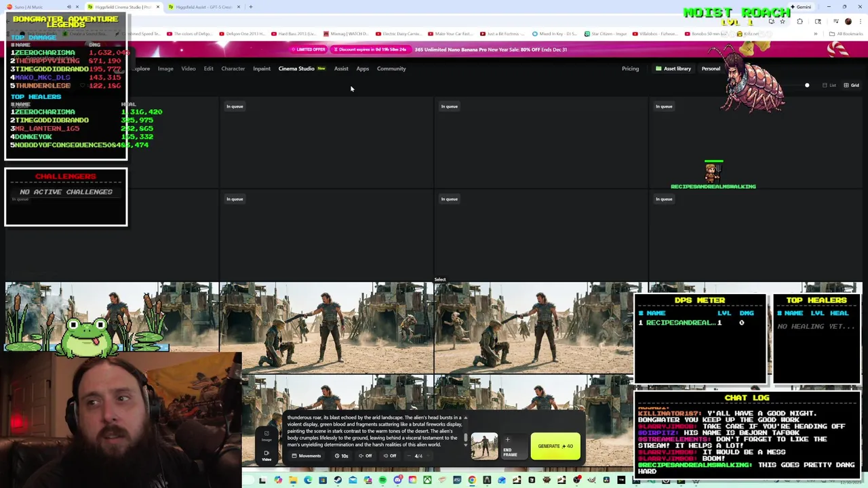The image size is (868, 488).
Task: Open a new browser tab
Action: pyautogui.click(x=250, y=7)
